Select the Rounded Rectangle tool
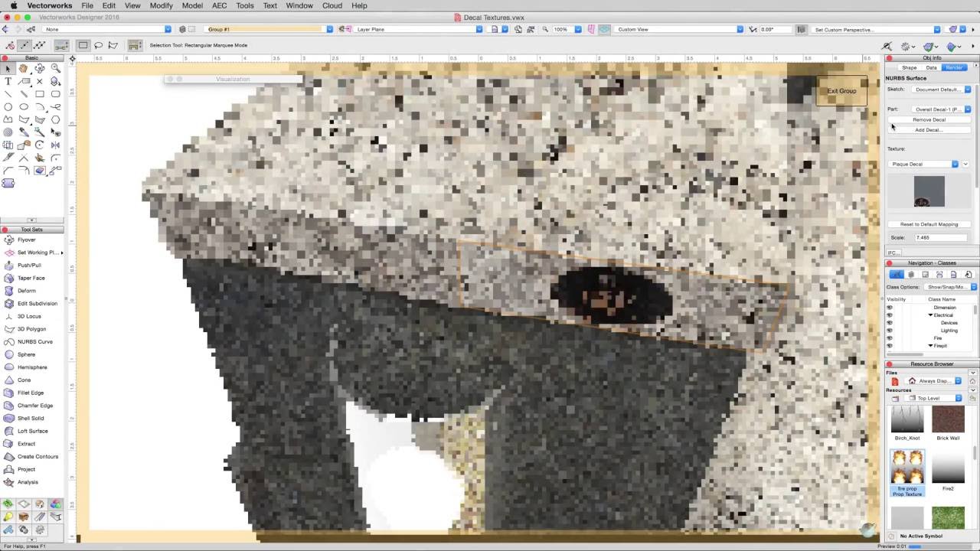Viewport: 980px width, 551px height. coord(55,94)
